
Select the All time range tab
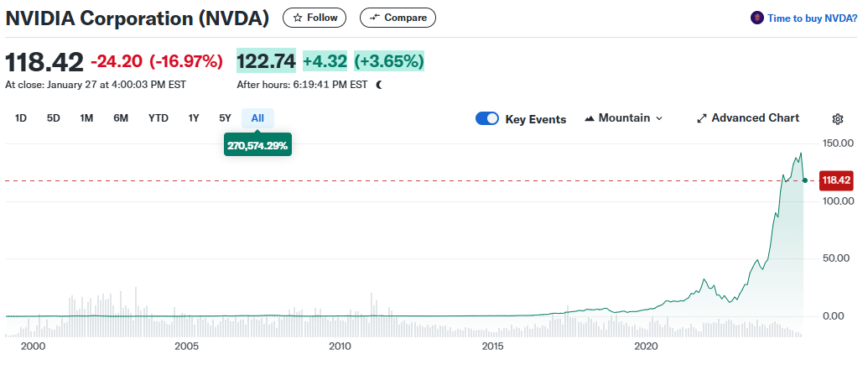tap(257, 118)
